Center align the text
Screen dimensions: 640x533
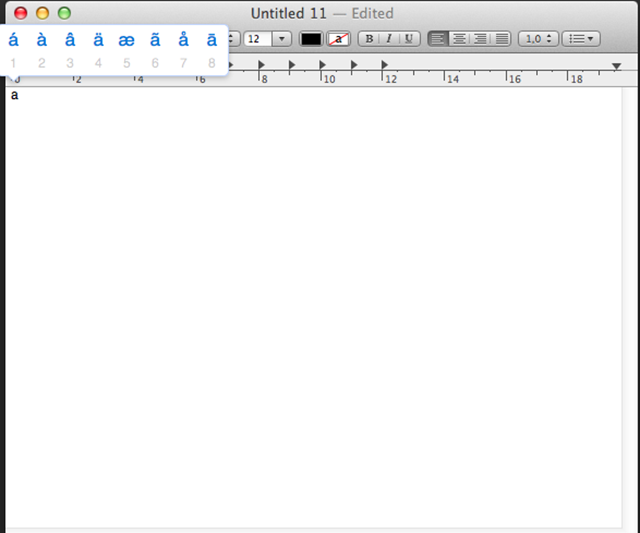tap(459, 39)
